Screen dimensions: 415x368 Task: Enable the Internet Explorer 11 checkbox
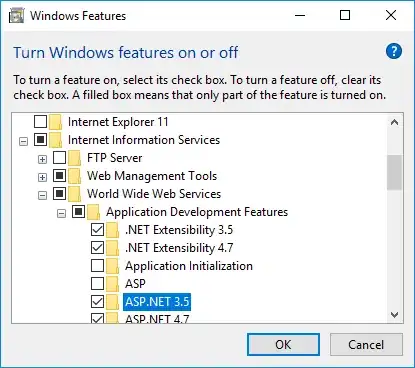[x=40, y=122]
